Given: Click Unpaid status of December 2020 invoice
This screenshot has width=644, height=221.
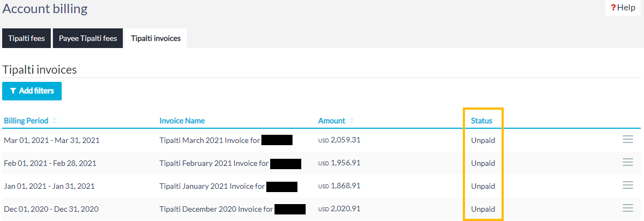Looking at the screenshot, I should 483,209.
